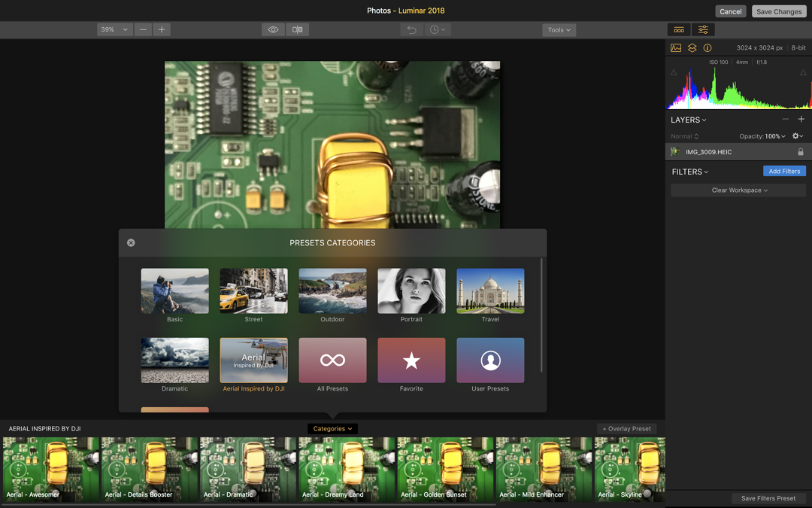The width and height of the screenshot is (812, 508).
Task: Open the history clock dropdown
Action: click(x=438, y=29)
